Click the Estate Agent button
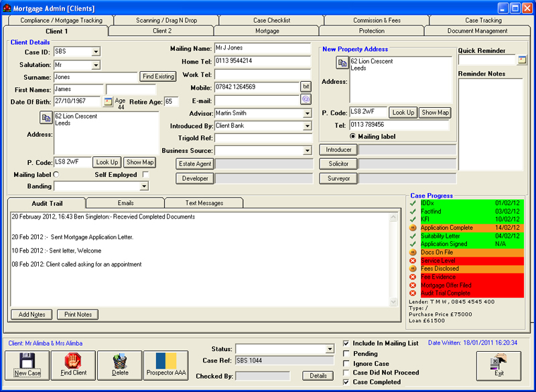 click(195, 164)
